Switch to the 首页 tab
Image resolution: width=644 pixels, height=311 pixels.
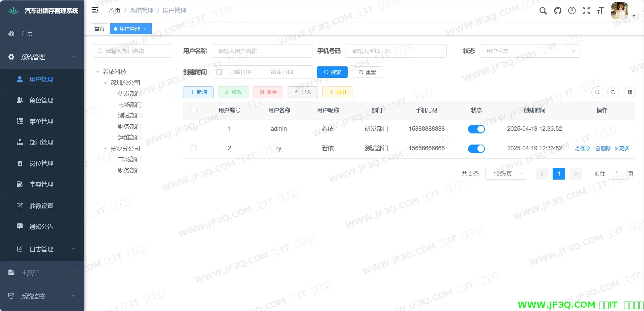(99, 29)
